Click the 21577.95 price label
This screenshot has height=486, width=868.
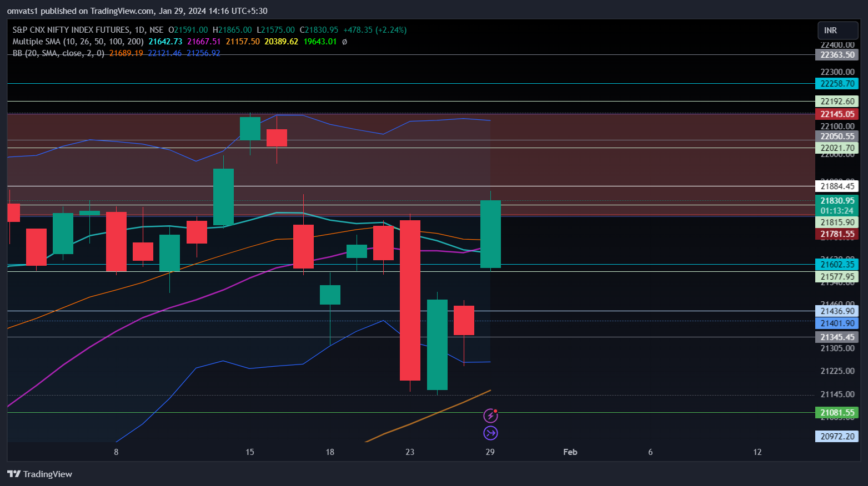click(x=837, y=277)
